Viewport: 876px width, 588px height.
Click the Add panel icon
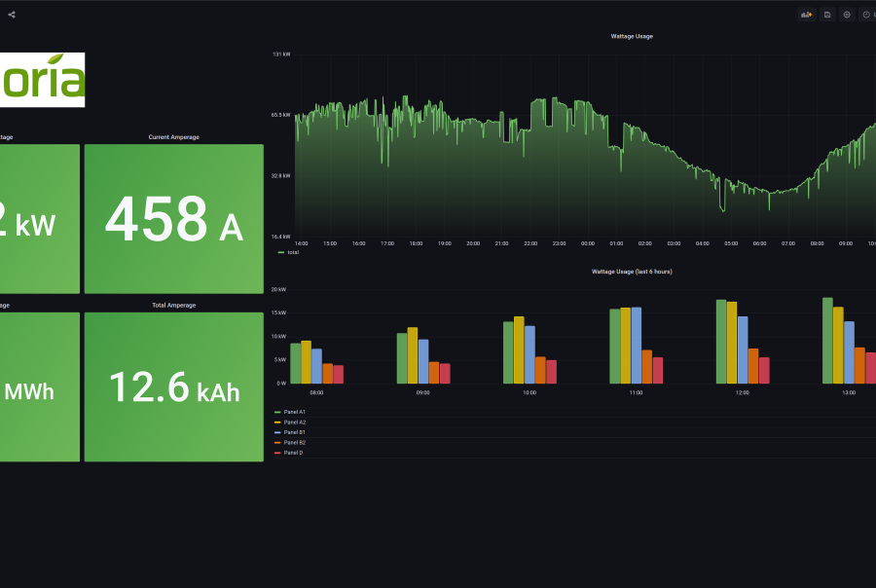pos(807,15)
